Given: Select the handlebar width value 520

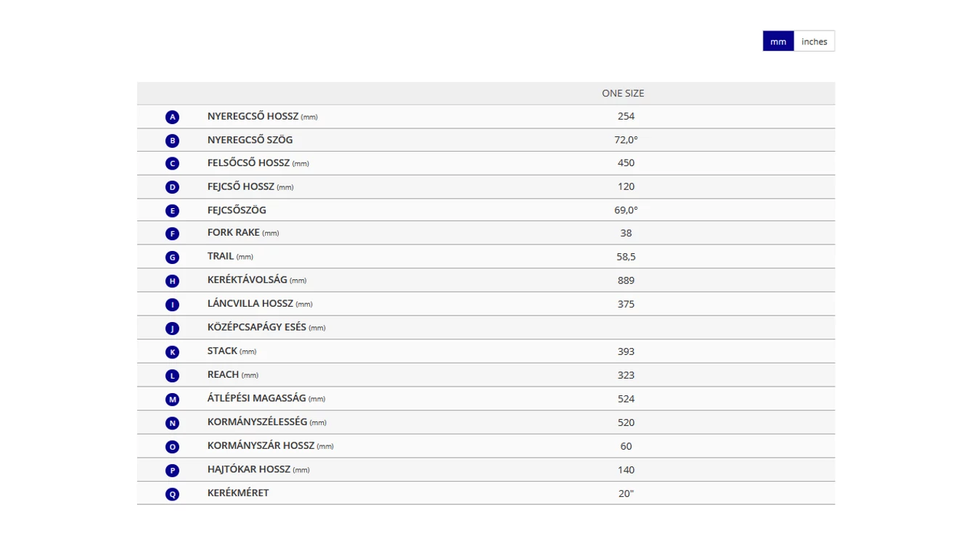Looking at the screenshot, I should pos(626,422).
